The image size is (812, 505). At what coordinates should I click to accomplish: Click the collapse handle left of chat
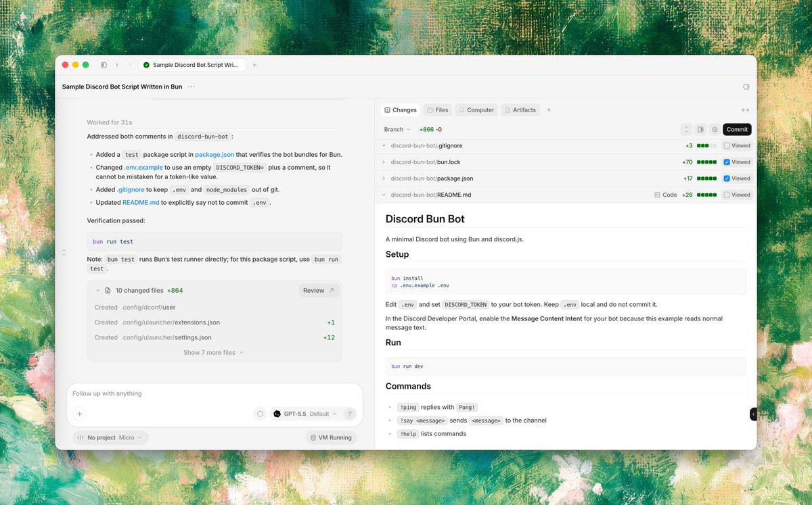[64, 251]
